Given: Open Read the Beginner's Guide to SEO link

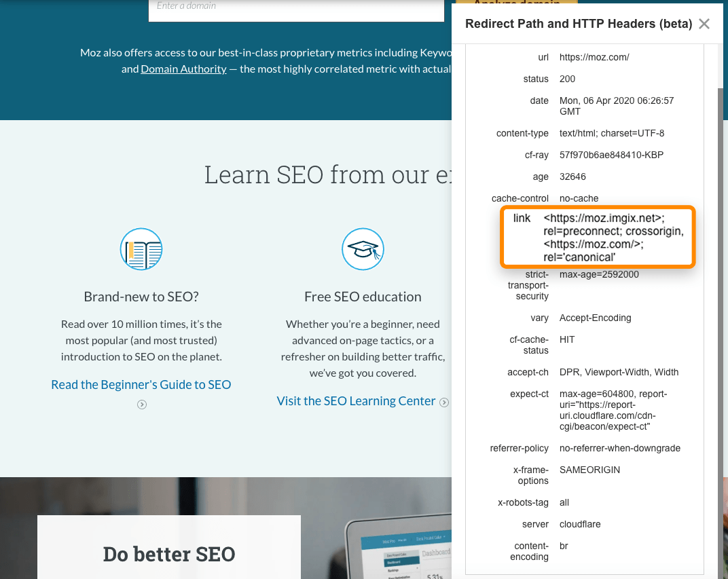Looking at the screenshot, I should coord(141,385).
